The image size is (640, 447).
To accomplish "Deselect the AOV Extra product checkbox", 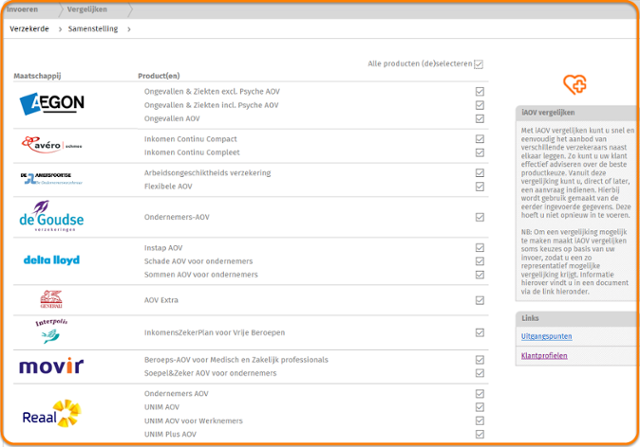I will 480,300.
